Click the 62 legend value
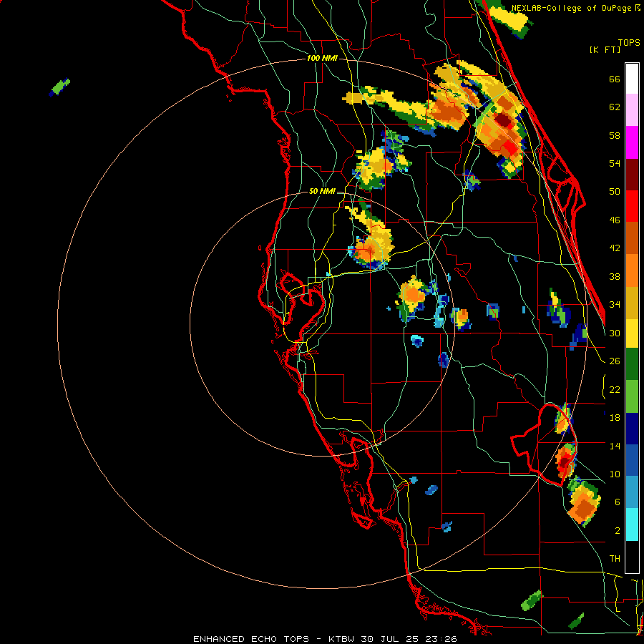 (615, 107)
